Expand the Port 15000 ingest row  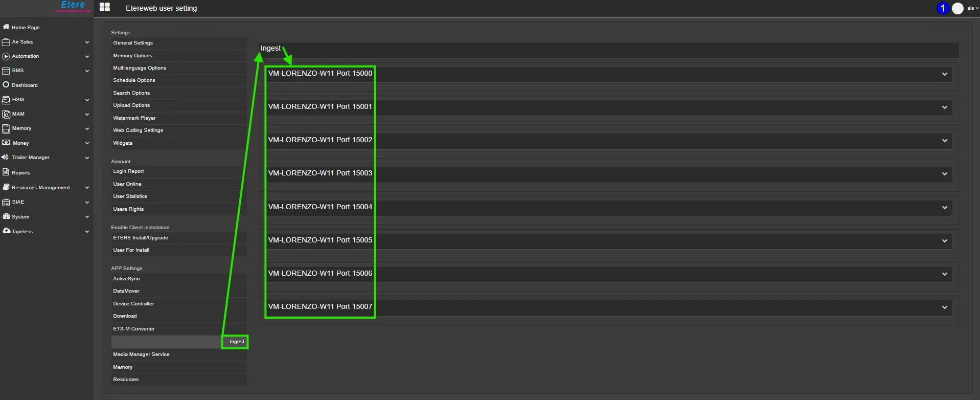944,74
